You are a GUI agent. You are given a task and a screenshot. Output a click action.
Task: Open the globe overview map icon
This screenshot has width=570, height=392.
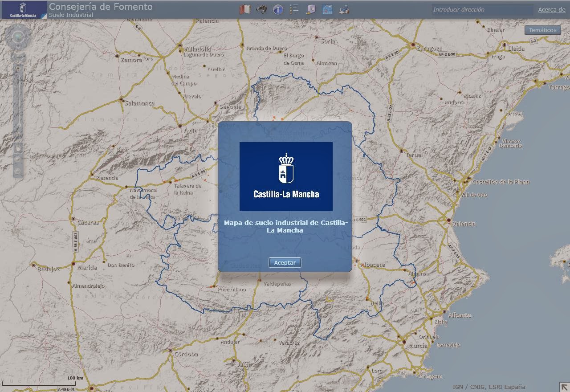[x=326, y=9]
